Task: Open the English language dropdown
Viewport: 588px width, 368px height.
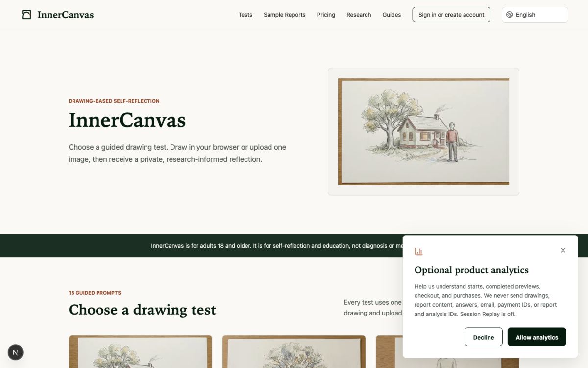Action: [x=535, y=15]
